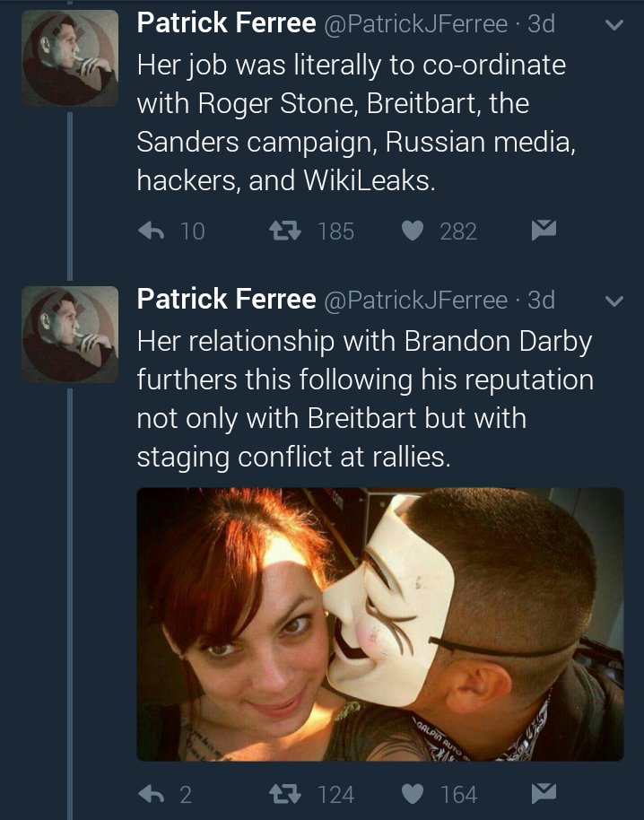Click the 3d timestamp on the Roger Stone tweet
Screen dimensions: 644x820
tap(541, 24)
